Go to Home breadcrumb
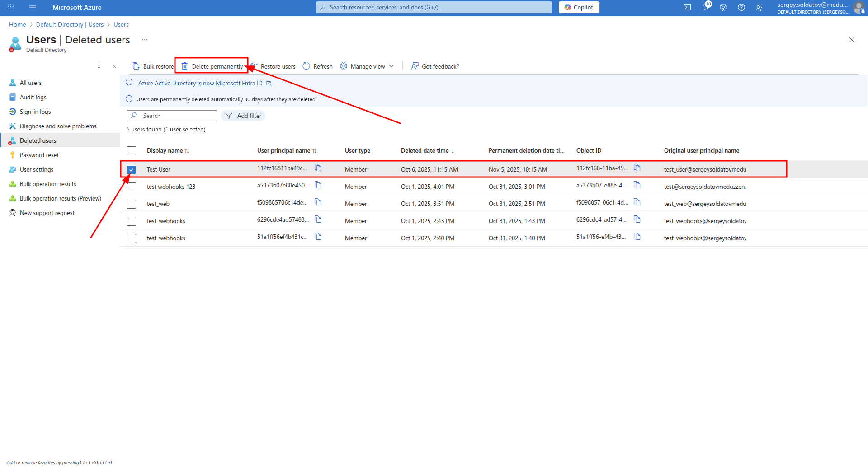868x467 pixels. pyautogui.click(x=17, y=24)
